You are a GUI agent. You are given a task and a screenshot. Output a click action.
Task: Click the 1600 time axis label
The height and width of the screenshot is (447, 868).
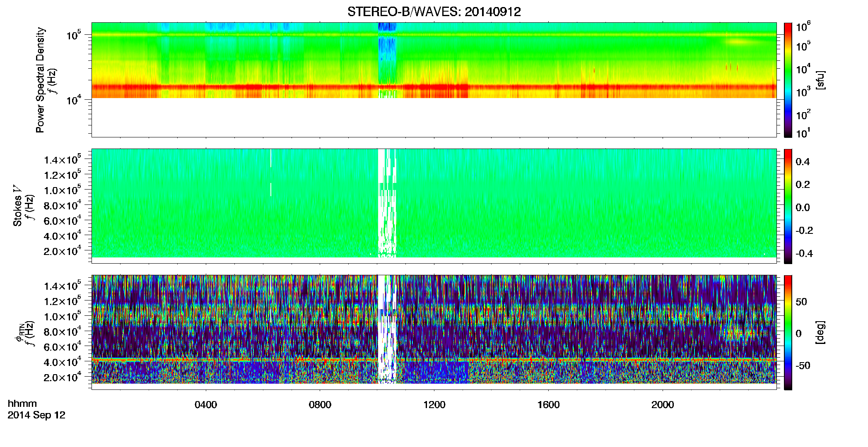click(549, 405)
